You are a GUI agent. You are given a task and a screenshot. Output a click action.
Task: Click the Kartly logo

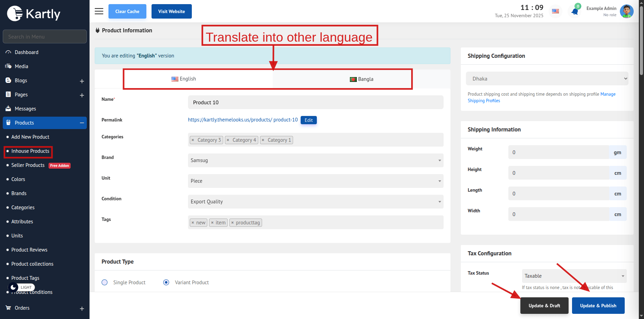coord(34,14)
